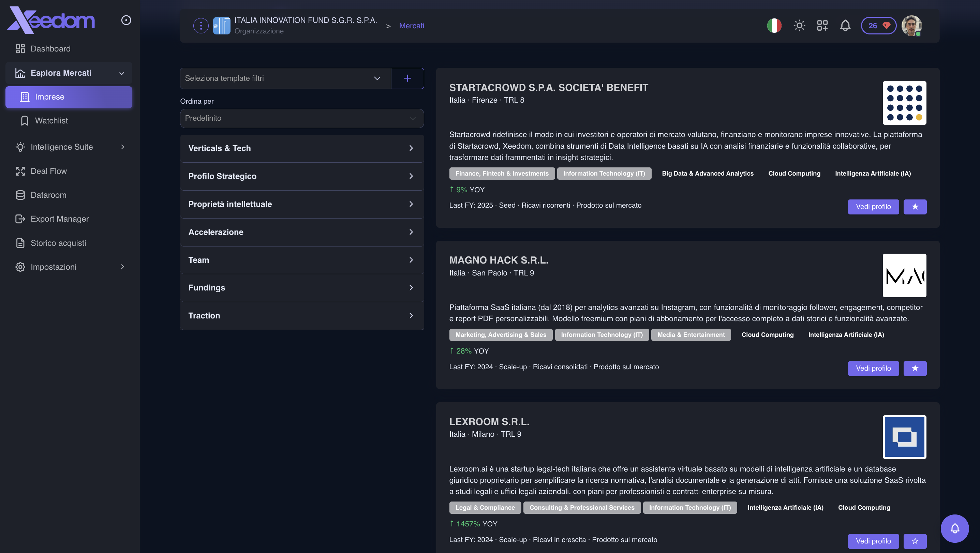Click Marketing, Advertising & Sales tag

coord(501,335)
